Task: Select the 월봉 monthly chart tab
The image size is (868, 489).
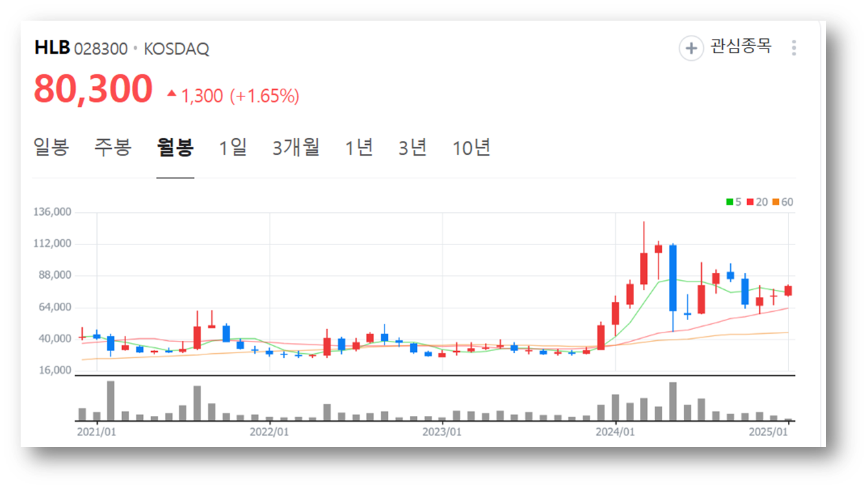Action: pos(175,147)
